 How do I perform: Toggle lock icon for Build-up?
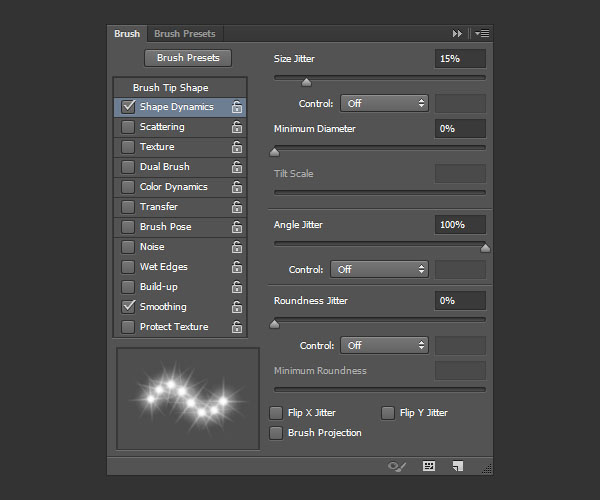[x=237, y=287]
